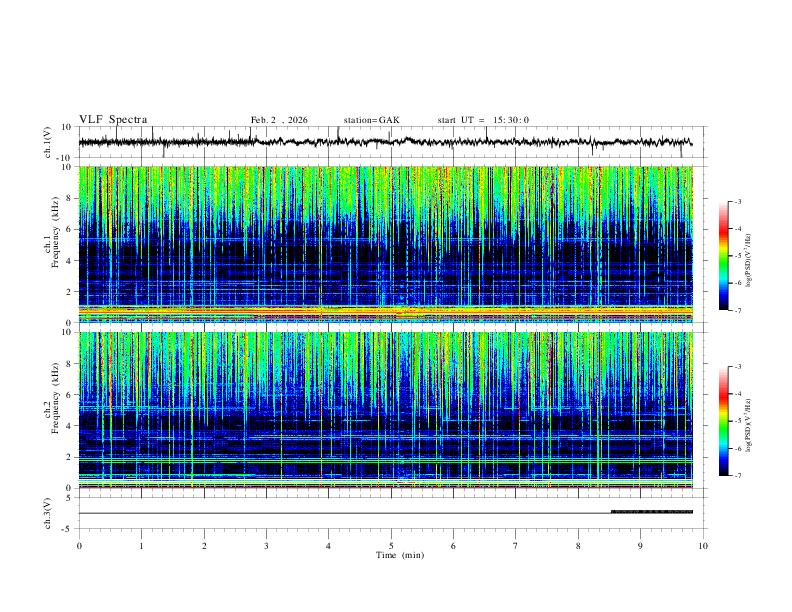Click the time axis tick label "0"

coord(79,546)
